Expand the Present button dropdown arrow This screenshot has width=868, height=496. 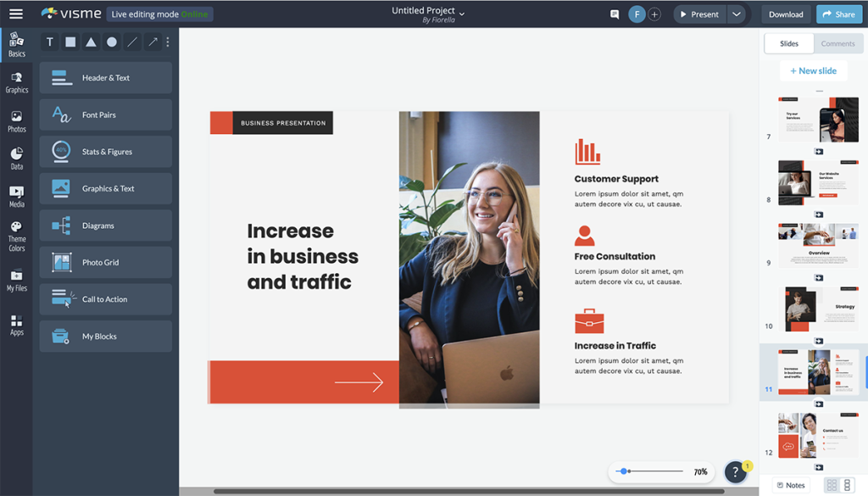click(x=737, y=14)
